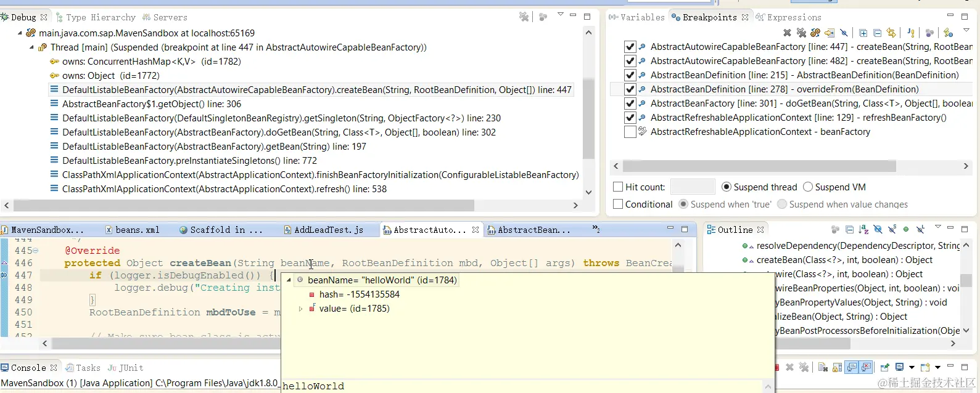Image resolution: width=980 pixels, height=393 pixels.
Task: Open the Display Selected Console dropdown arrow
Action: [x=912, y=368]
